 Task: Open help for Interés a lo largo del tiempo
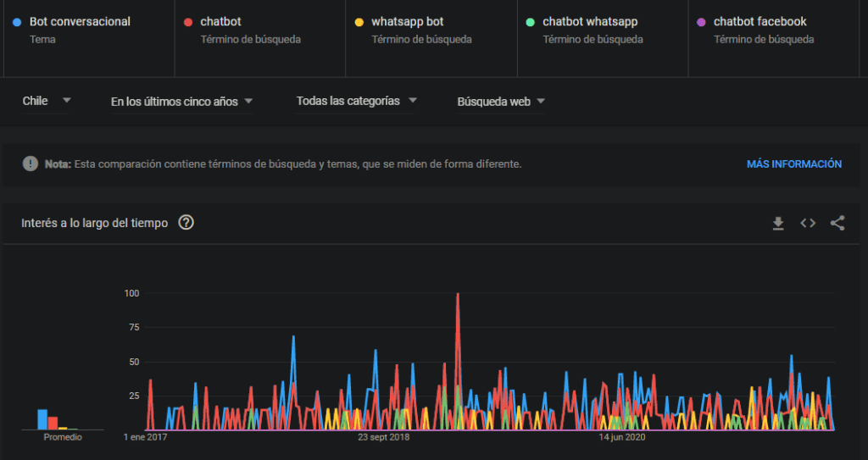click(186, 223)
